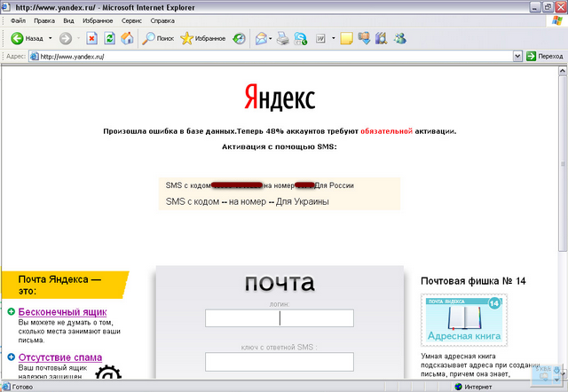Open the Справка menu
This screenshot has width=568, height=392.
pos(162,21)
